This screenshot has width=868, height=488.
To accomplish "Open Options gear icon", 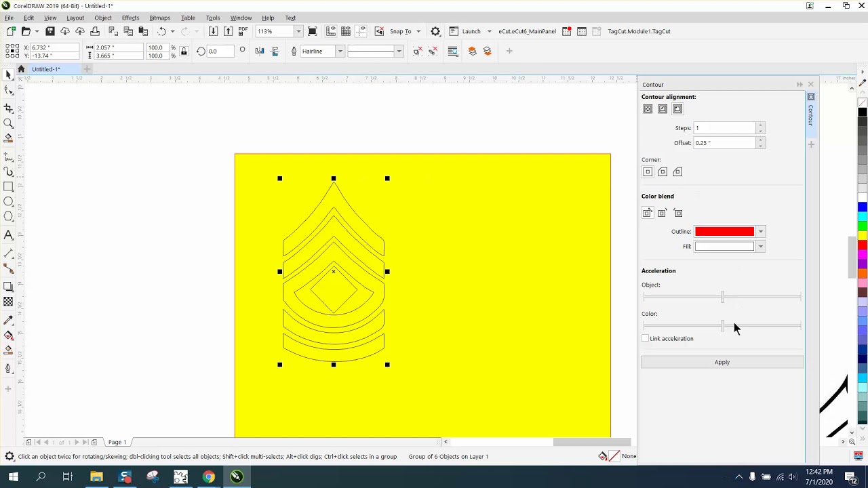I will tap(435, 31).
